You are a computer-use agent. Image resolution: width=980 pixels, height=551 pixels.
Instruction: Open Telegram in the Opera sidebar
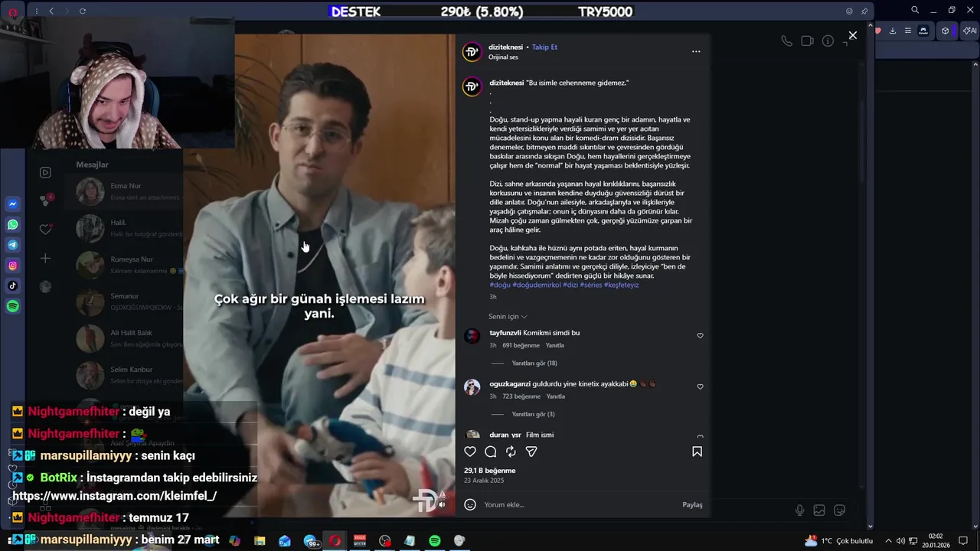point(13,245)
